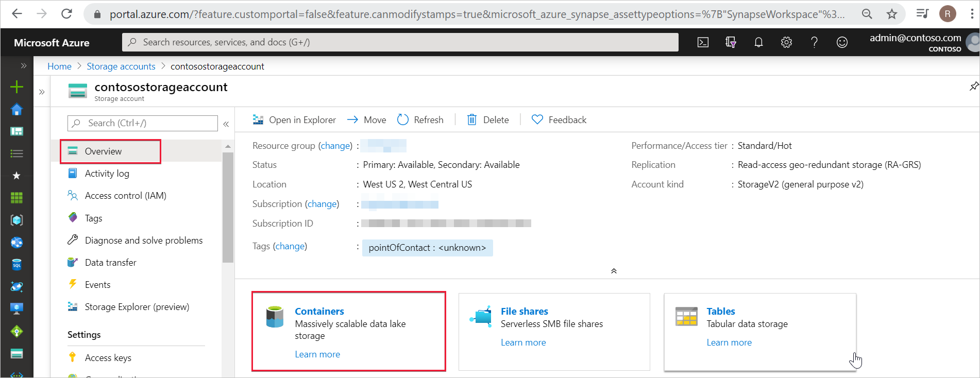Click the browser back arrow

[x=17, y=14]
